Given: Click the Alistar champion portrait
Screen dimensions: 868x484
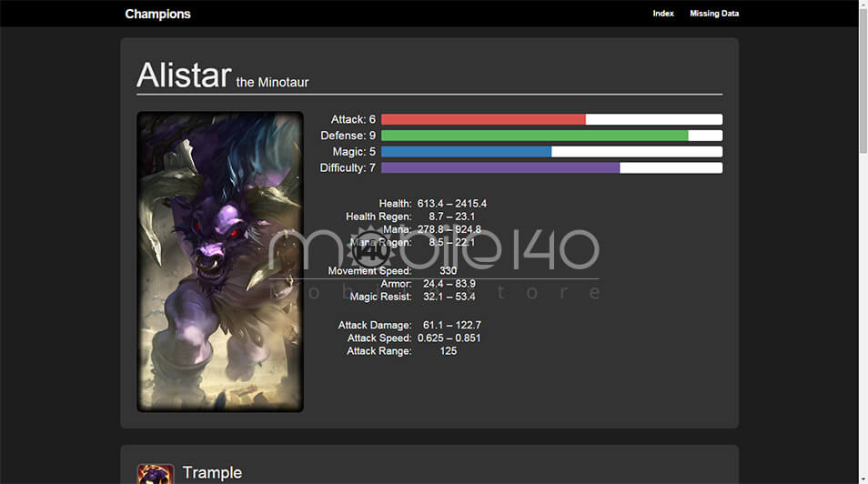Looking at the screenshot, I should click(x=220, y=261).
